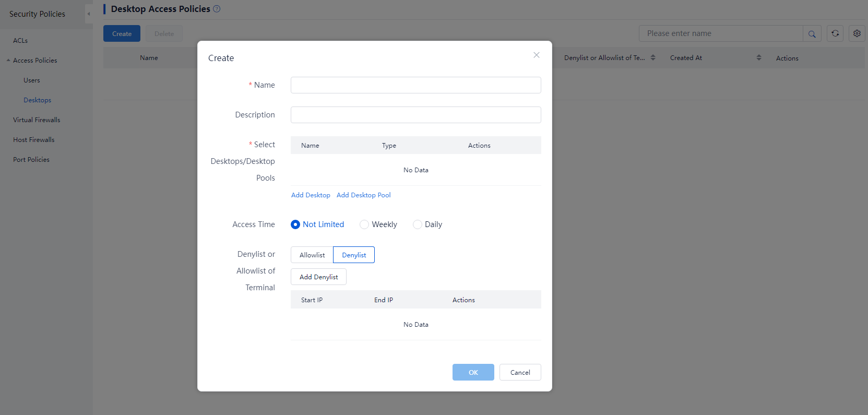Collapse the Access Policies tree group
Screen dimensions: 868x415
pos(8,61)
